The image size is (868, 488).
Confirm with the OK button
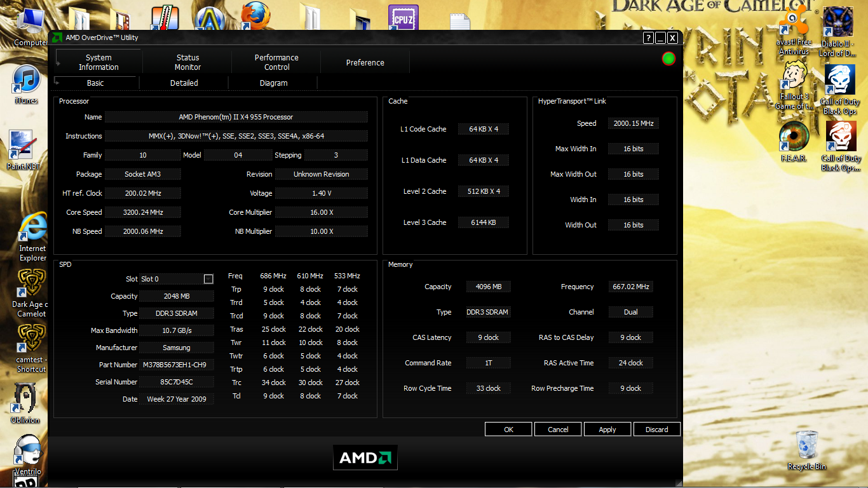tap(508, 429)
